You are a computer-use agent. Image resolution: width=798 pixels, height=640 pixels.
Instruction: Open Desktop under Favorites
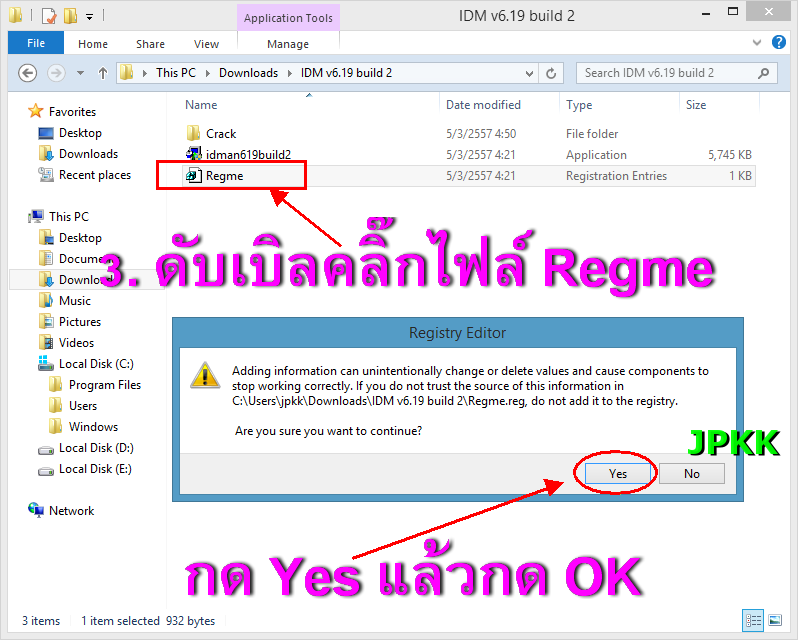click(80, 133)
